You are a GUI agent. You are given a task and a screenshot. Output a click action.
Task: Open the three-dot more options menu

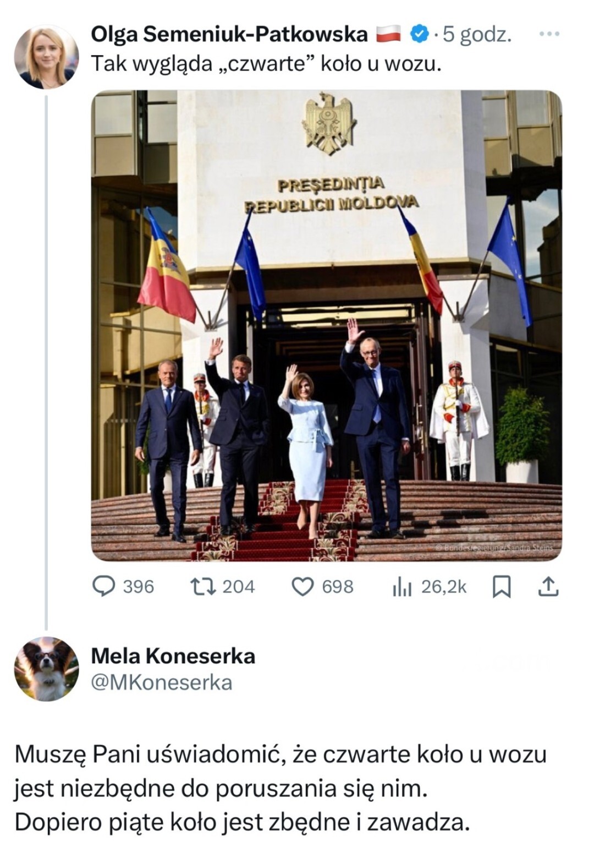pyautogui.click(x=549, y=34)
